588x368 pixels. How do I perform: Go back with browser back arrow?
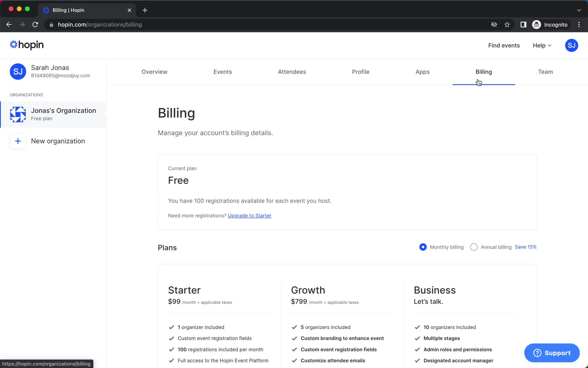(x=9, y=25)
